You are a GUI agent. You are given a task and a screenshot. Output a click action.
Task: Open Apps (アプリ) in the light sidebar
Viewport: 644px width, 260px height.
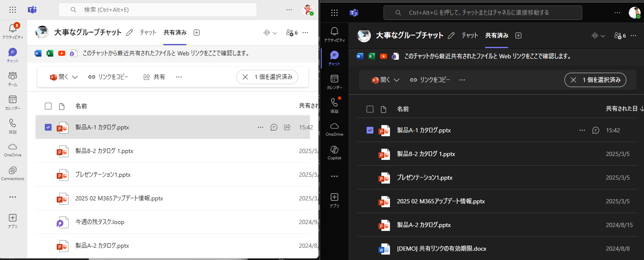point(13,220)
